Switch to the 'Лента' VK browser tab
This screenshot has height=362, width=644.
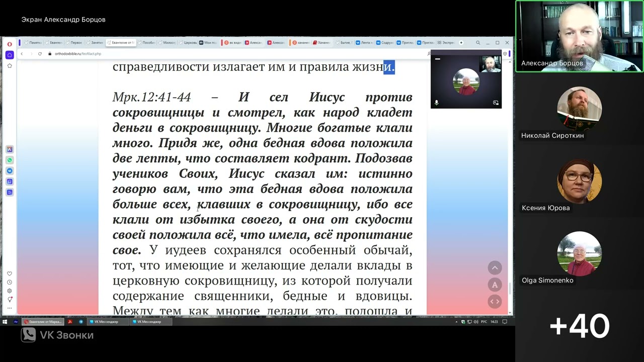click(x=363, y=43)
